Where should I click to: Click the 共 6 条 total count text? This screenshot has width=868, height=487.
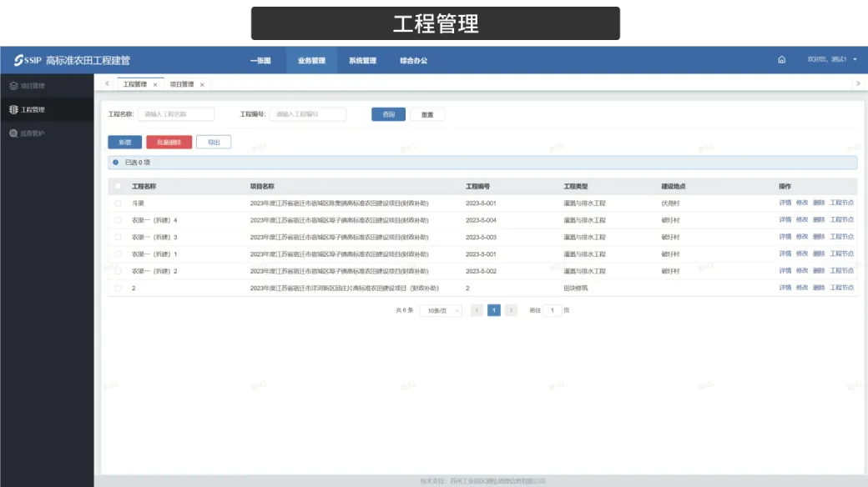point(405,310)
